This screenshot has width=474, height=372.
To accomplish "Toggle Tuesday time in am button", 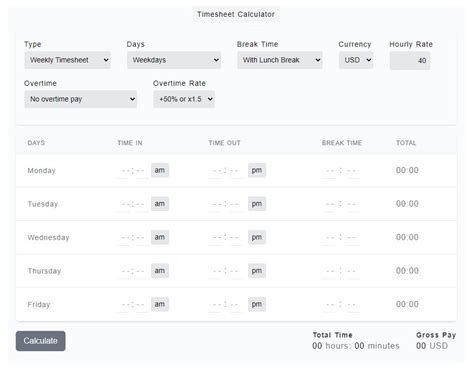I will tap(160, 204).
